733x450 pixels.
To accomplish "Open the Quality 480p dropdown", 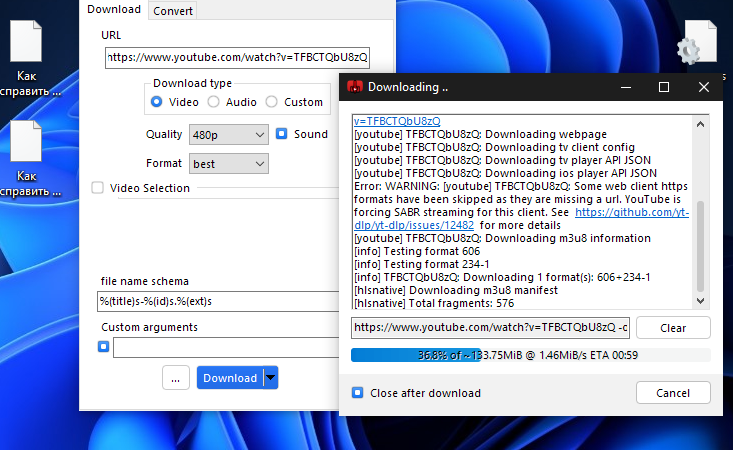I will (x=229, y=135).
